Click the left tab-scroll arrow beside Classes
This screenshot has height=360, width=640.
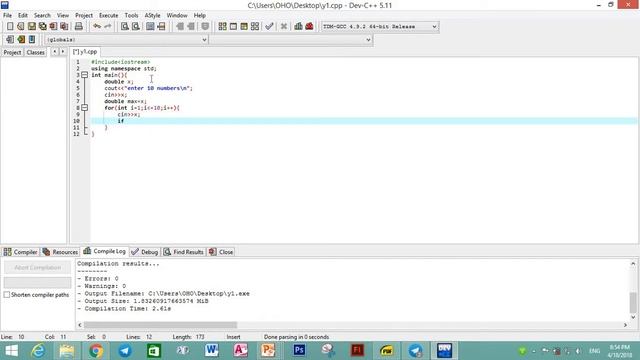(x=54, y=52)
